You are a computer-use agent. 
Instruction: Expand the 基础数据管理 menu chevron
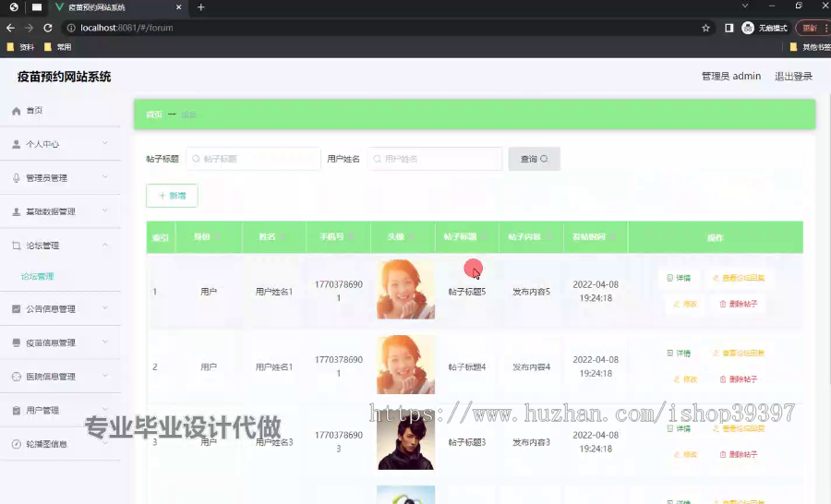[x=105, y=211]
